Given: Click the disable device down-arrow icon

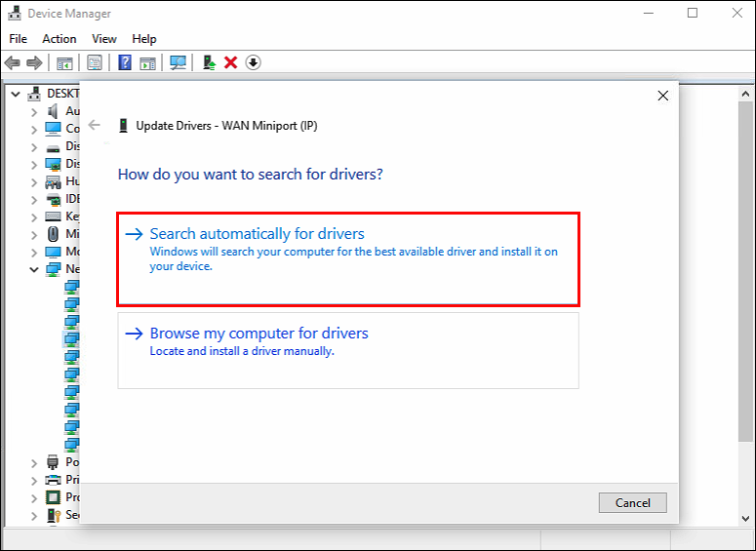Looking at the screenshot, I should point(254,62).
